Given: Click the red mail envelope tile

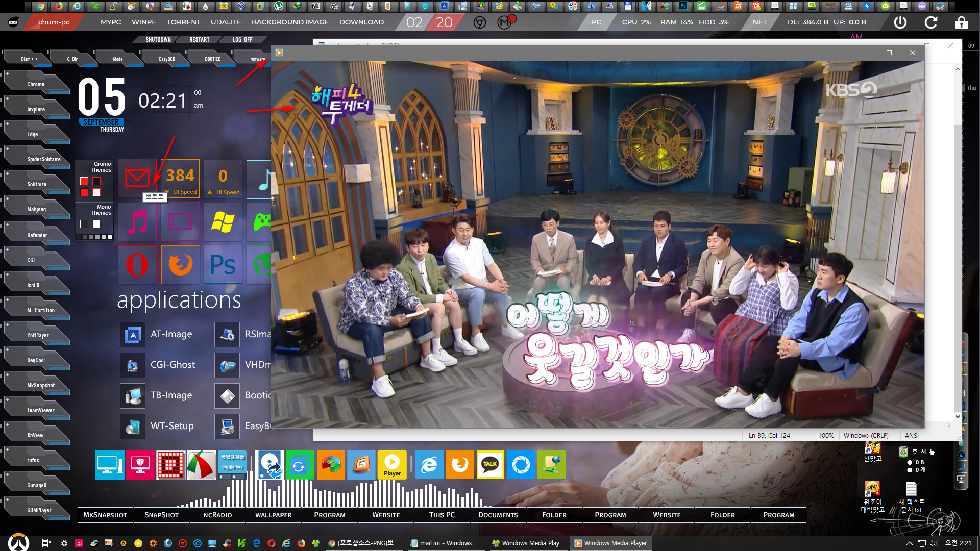Looking at the screenshot, I should pos(137,178).
